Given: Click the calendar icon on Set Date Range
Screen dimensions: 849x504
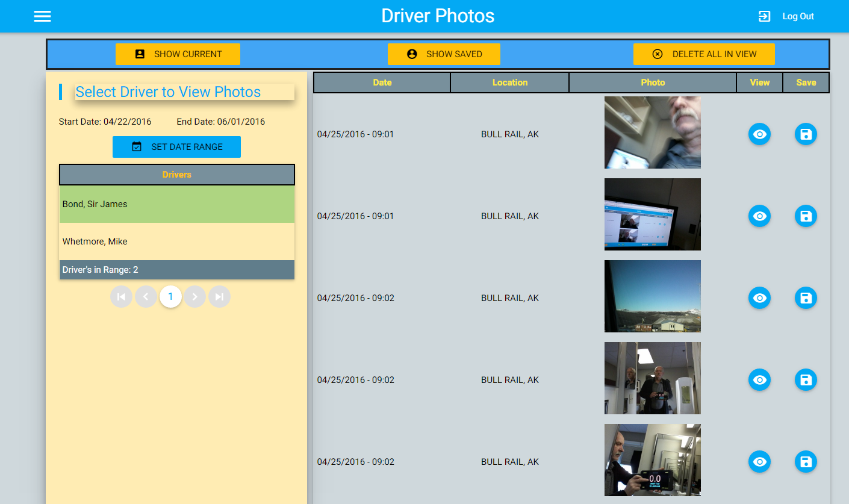Looking at the screenshot, I should 137,146.
